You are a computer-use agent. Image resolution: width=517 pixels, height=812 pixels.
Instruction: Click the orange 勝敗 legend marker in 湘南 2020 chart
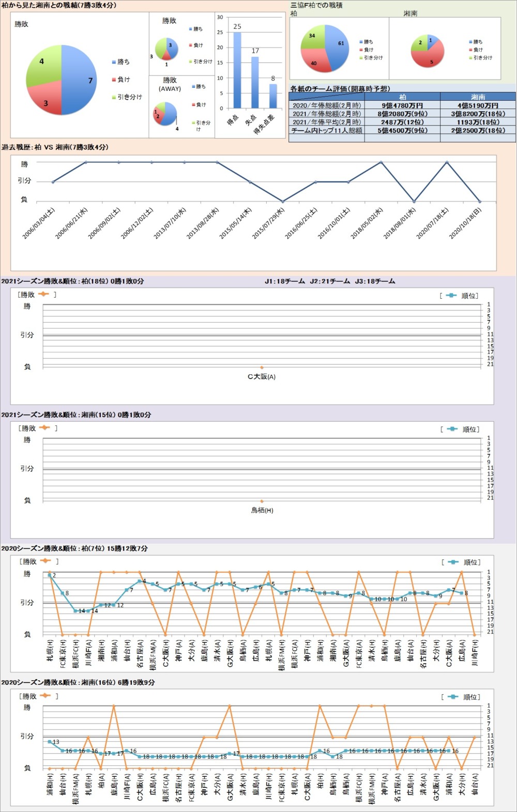tap(45, 696)
